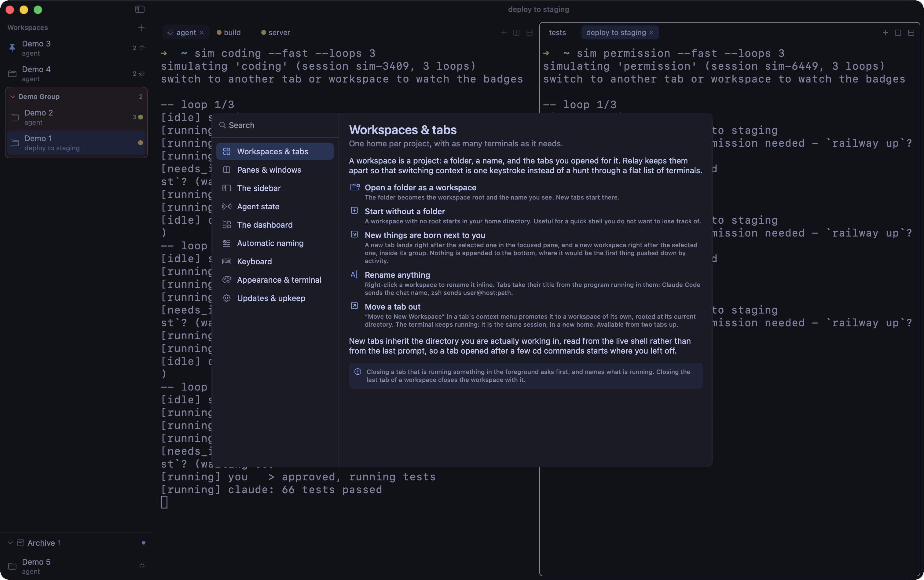Open The dashboard help section
Screen dimensions: 924x580
click(275, 225)
